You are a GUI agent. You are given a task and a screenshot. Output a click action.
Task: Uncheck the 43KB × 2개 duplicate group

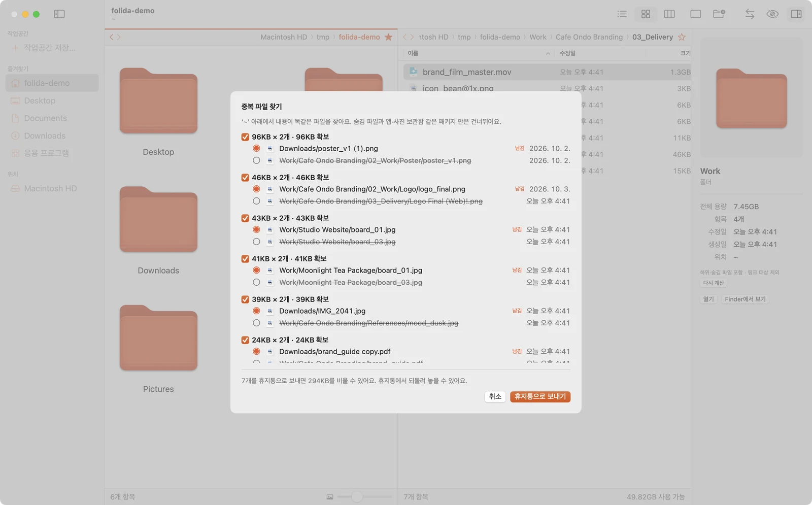pyautogui.click(x=245, y=218)
